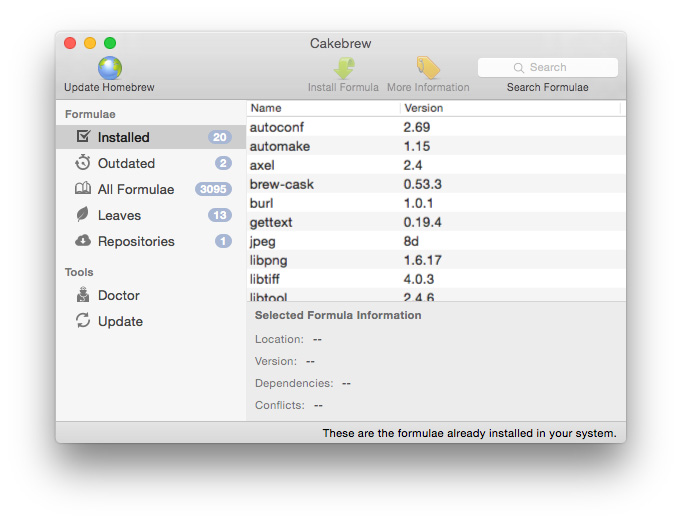This screenshot has height=523, width=682.
Task: Select the gettext formula row
Action: [x=436, y=222]
